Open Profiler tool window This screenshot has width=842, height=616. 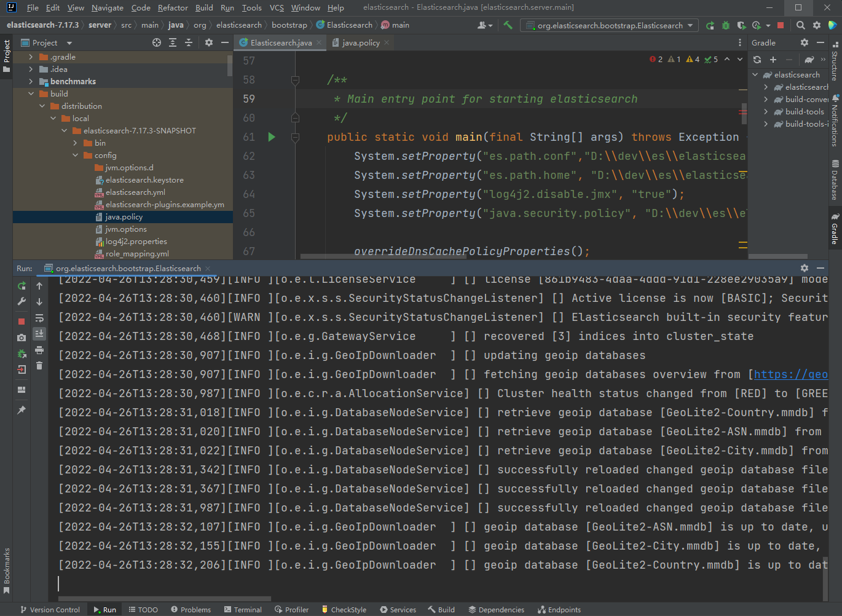coord(291,609)
